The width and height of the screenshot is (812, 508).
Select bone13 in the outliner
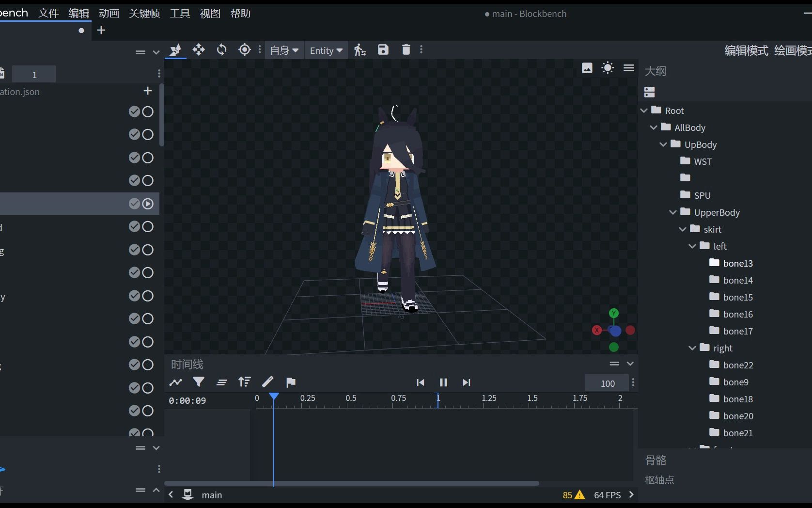click(737, 263)
